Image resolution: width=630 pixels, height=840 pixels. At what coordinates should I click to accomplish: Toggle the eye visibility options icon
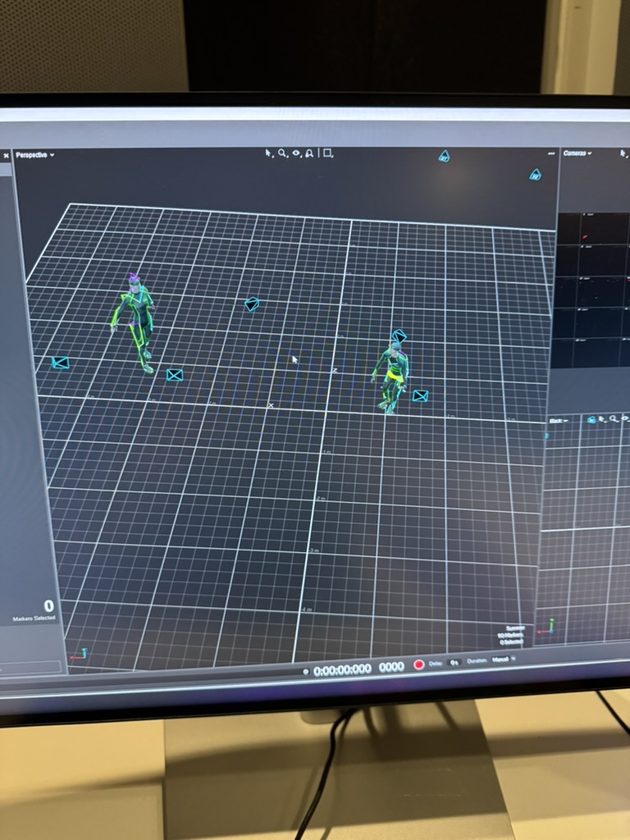[x=296, y=153]
